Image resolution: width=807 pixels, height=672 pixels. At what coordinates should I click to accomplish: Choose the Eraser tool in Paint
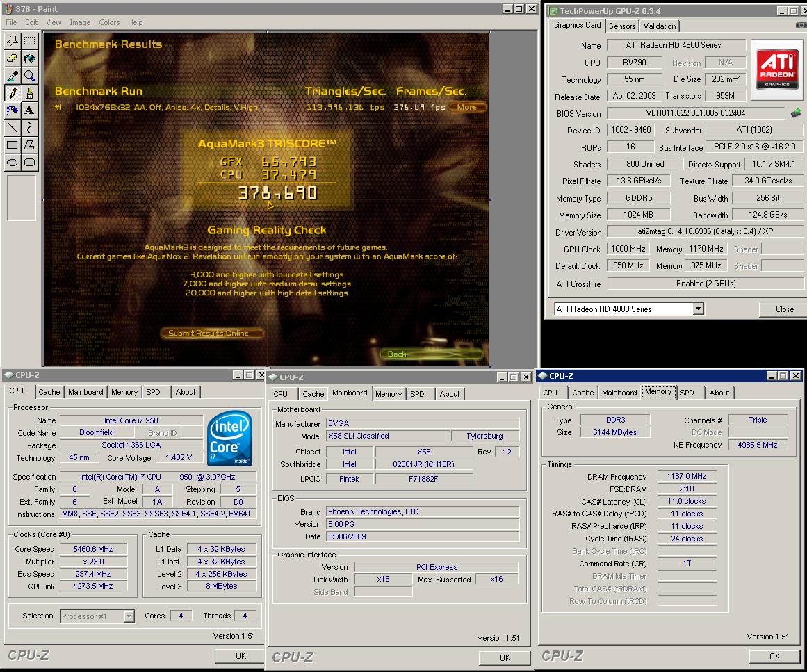13,58
